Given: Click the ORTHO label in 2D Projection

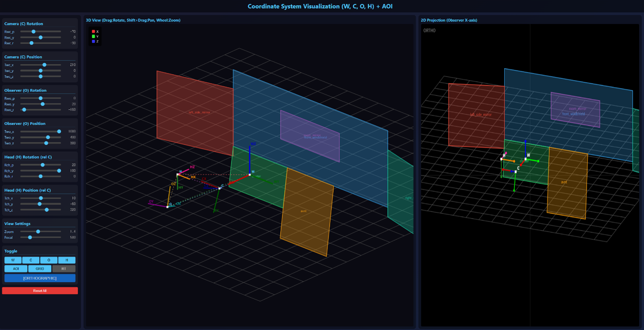Looking at the screenshot, I should click(x=429, y=31).
